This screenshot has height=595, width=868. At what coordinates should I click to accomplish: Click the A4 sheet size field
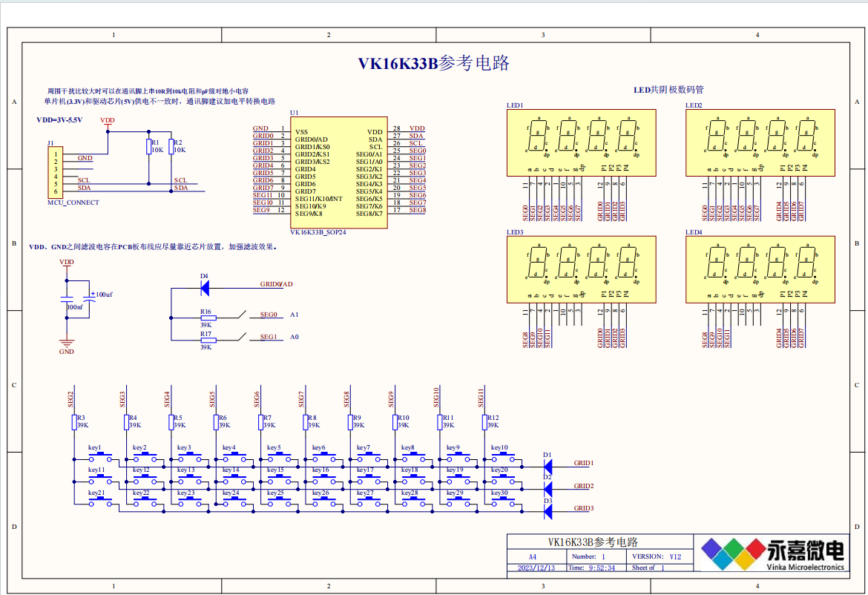coord(533,557)
